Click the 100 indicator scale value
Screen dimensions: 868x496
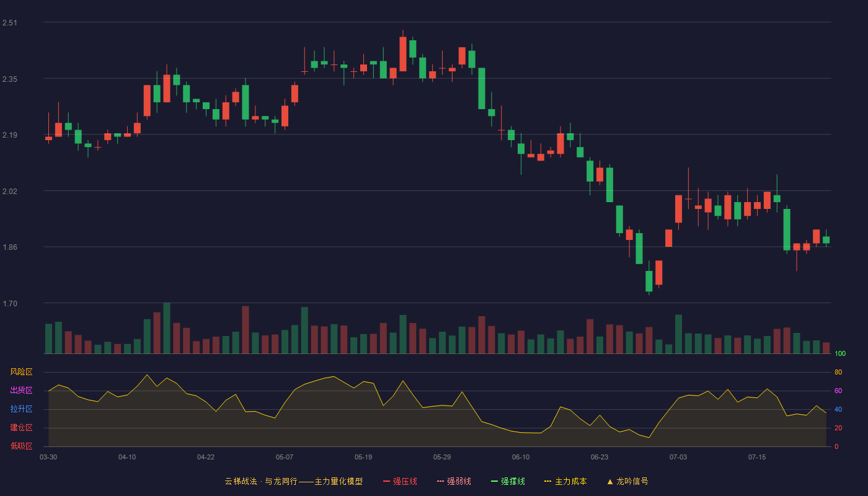pos(840,354)
